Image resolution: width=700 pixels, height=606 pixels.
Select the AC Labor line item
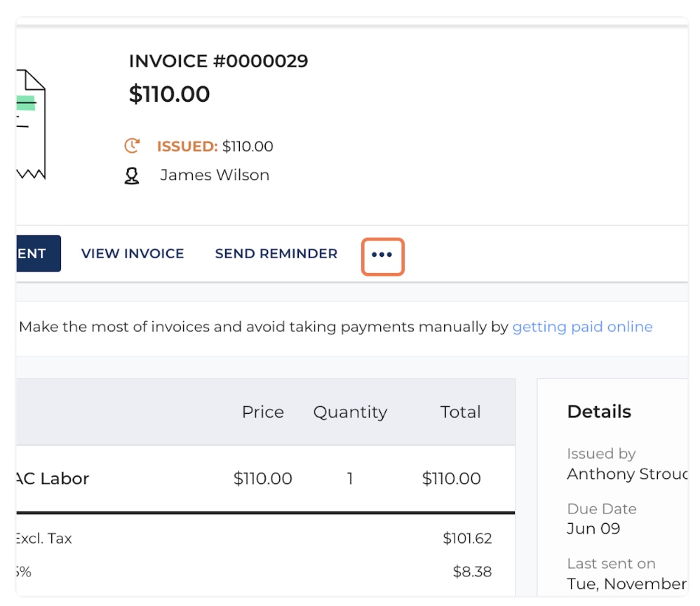tap(54, 479)
